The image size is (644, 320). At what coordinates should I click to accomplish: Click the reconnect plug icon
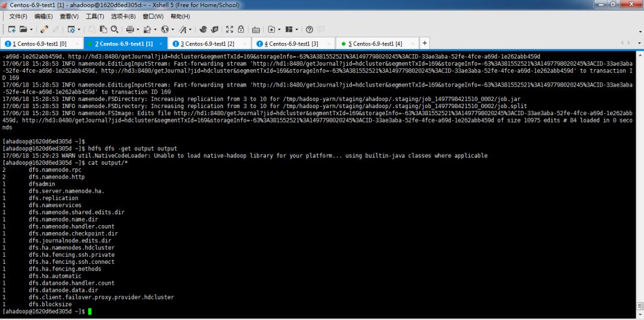click(x=44, y=29)
